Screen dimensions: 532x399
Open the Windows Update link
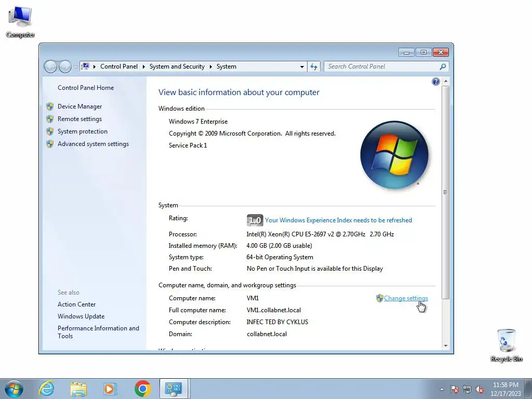point(81,316)
